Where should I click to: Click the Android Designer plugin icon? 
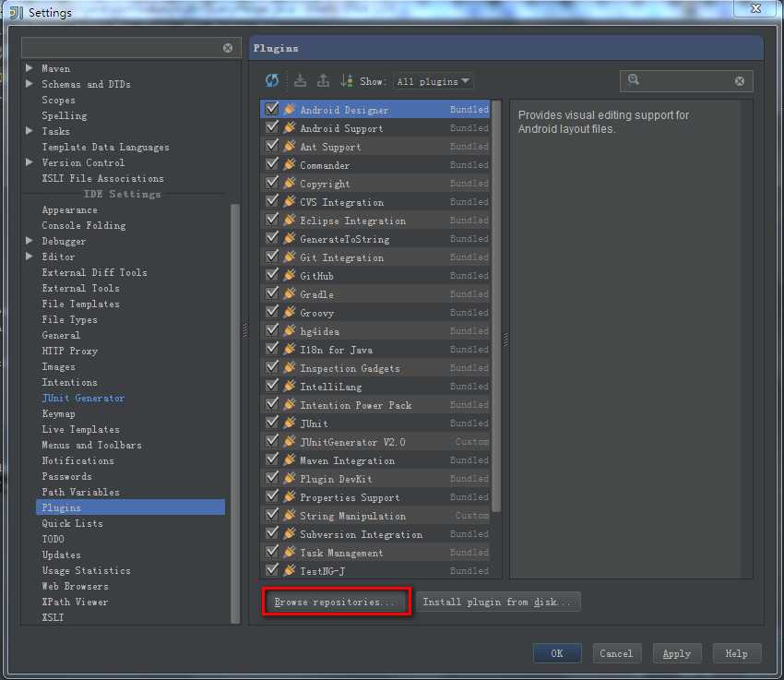click(x=290, y=110)
